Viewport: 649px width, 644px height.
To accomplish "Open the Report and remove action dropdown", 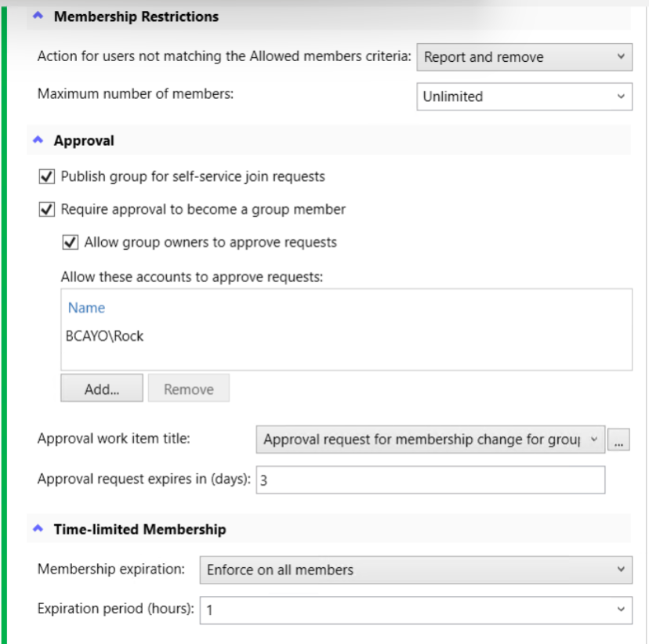I will point(524,57).
